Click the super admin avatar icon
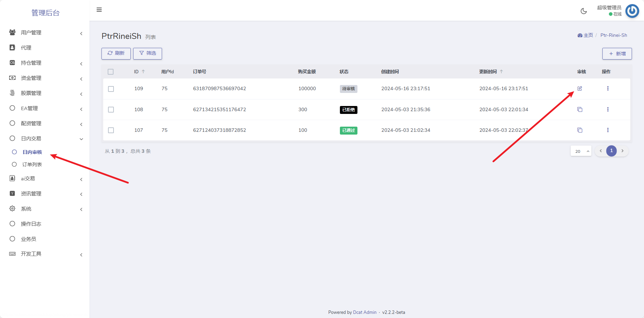 pyautogui.click(x=632, y=11)
